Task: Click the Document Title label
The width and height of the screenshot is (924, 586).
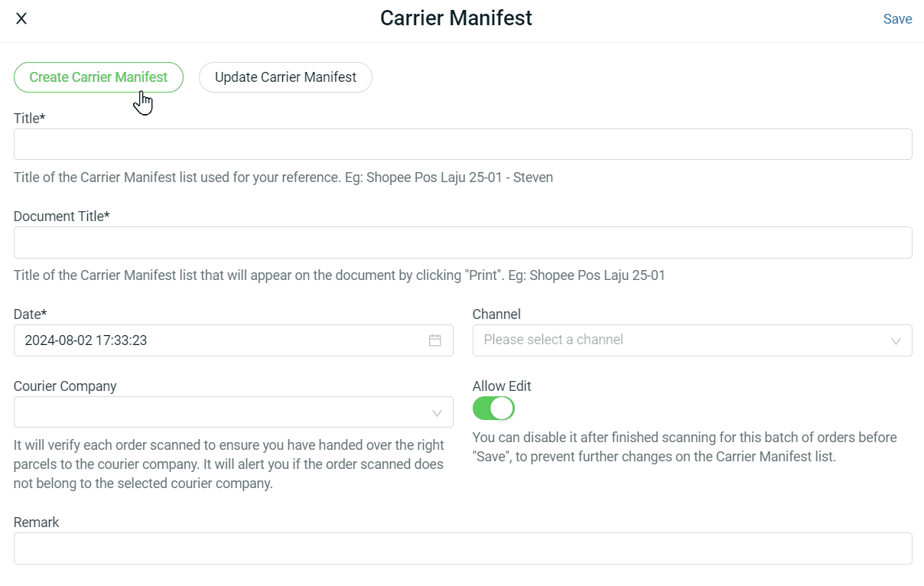Action: [x=61, y=216]
